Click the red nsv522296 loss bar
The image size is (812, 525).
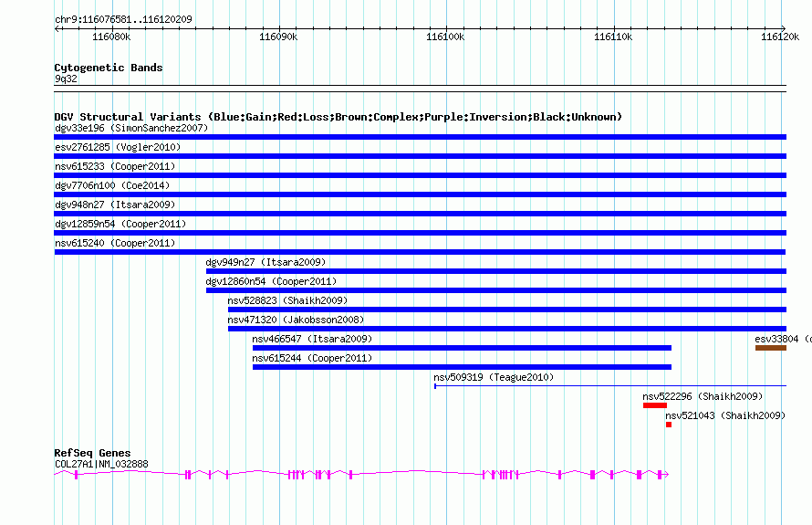tap(654, 405)
